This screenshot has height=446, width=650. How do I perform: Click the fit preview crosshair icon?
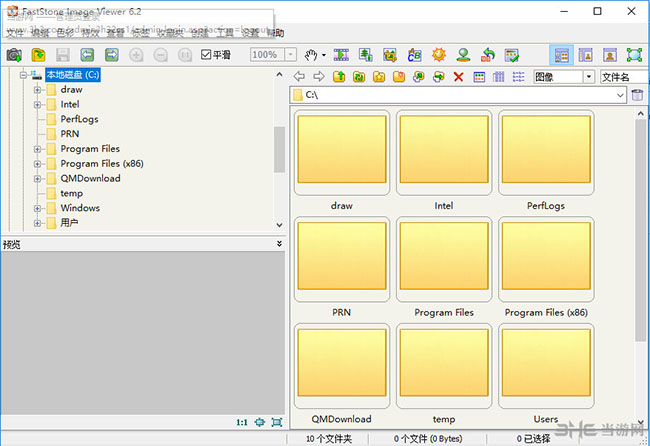[260, 422]
